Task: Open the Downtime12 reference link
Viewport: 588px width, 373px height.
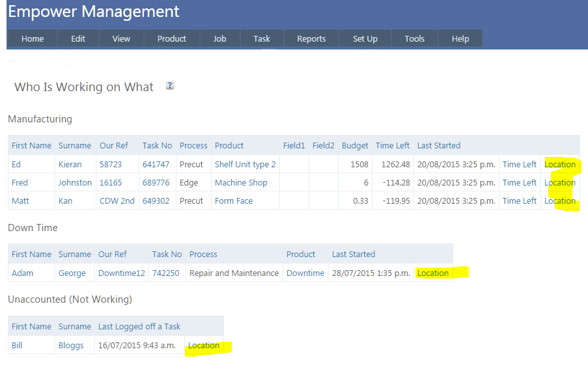Action: [x=122, y=273]
